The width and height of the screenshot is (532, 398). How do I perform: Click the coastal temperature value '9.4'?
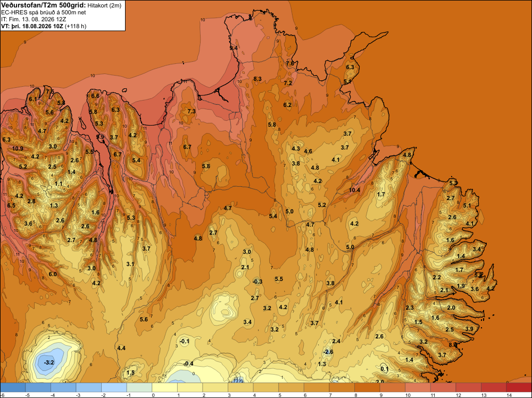click(x=234, y=48)
